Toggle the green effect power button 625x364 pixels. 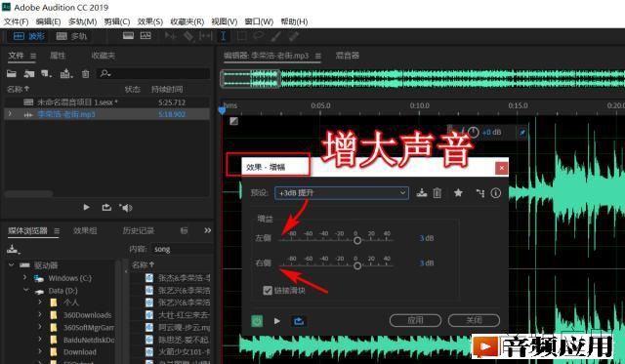tap(257, 321)
